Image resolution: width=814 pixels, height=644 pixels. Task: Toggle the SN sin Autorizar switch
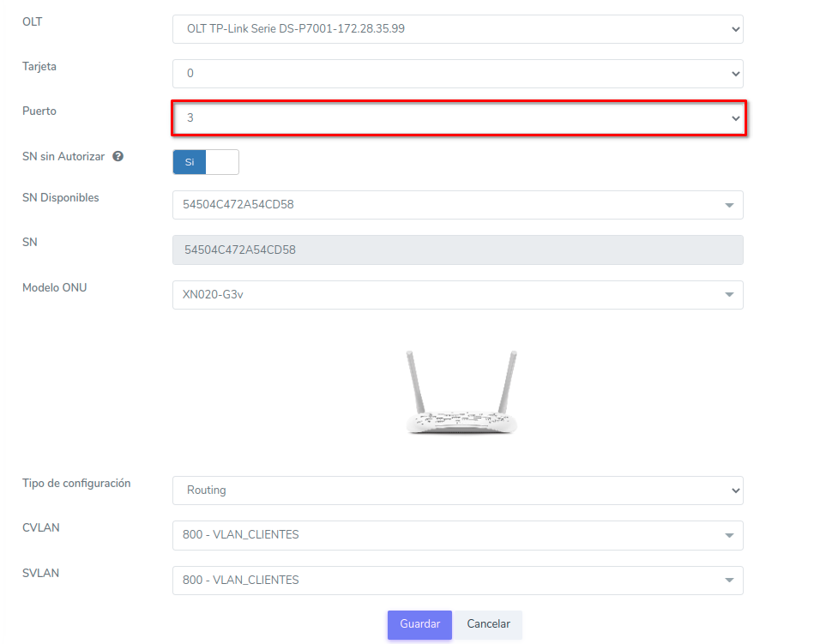pos(206,162)
